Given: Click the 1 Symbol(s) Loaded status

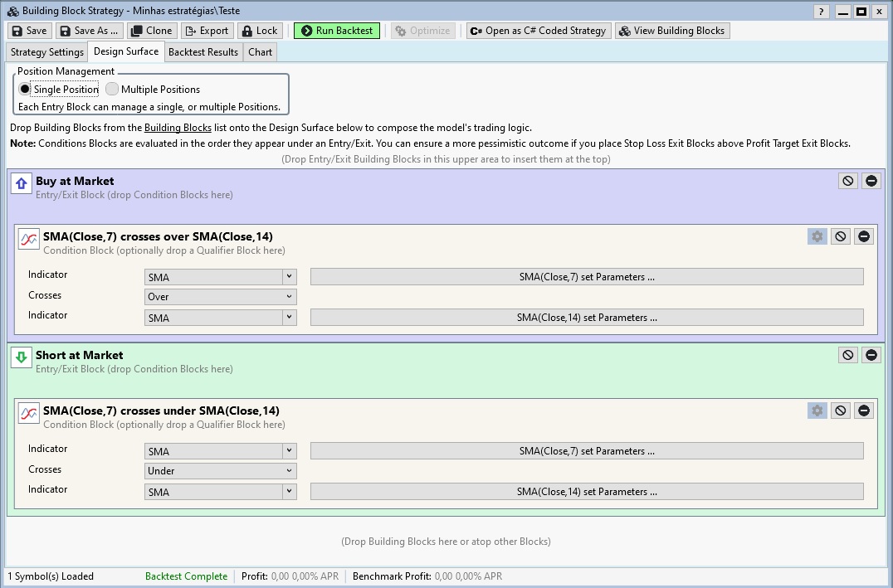Looking at the screenshot, I should pos(51,576).
